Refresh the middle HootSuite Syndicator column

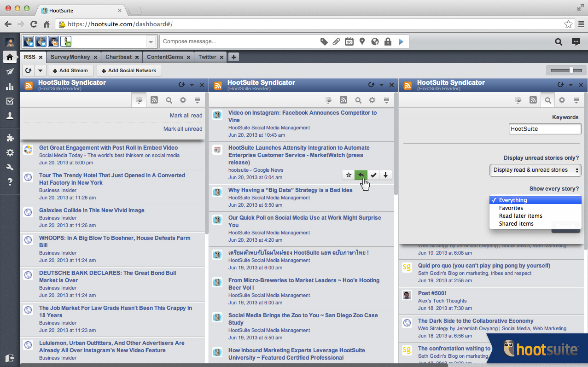click(x=371, y=85)
